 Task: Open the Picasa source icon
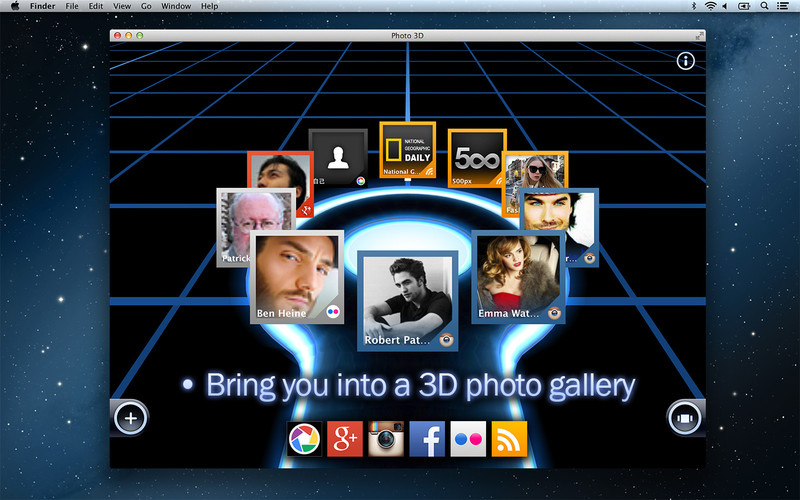click(305, 439)
